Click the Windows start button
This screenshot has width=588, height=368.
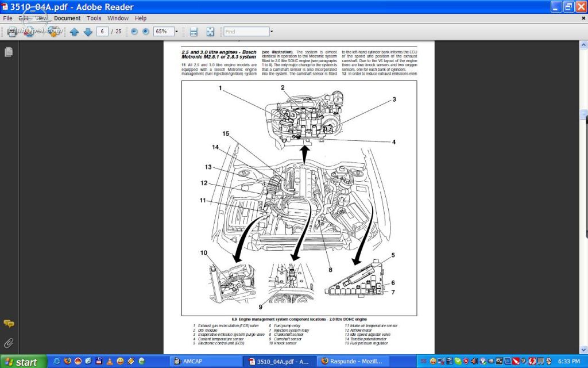click(x=22, y=362)
